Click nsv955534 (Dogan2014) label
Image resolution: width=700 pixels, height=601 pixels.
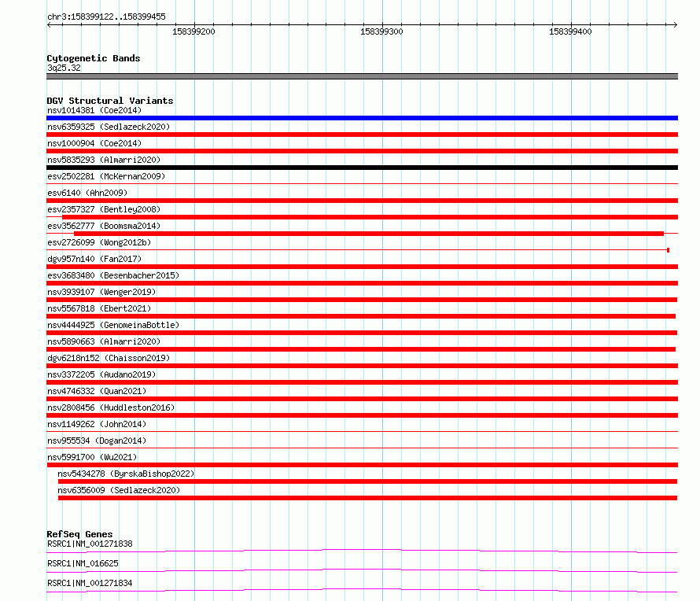tap(97, 441)
